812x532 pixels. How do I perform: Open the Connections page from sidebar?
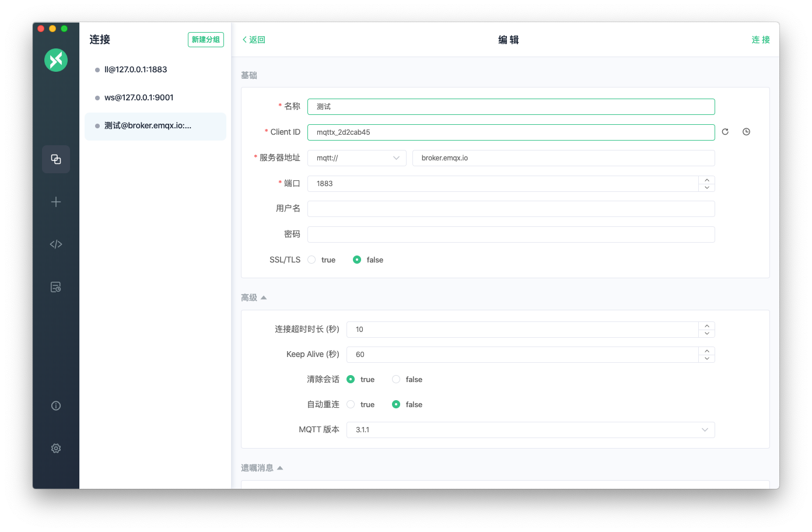point(56,159)
